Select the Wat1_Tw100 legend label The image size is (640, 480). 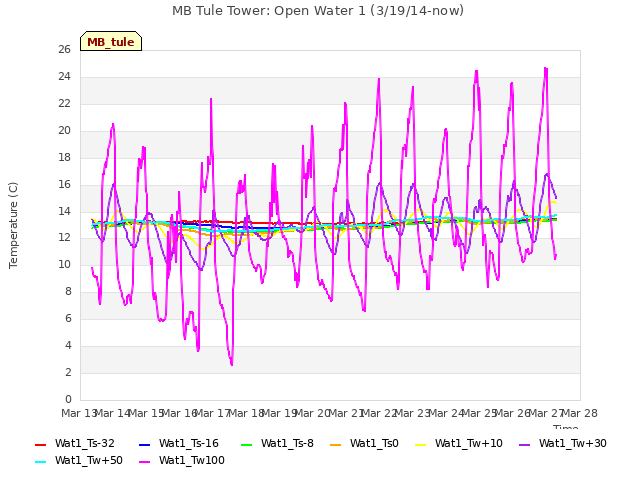click(192, 460)
